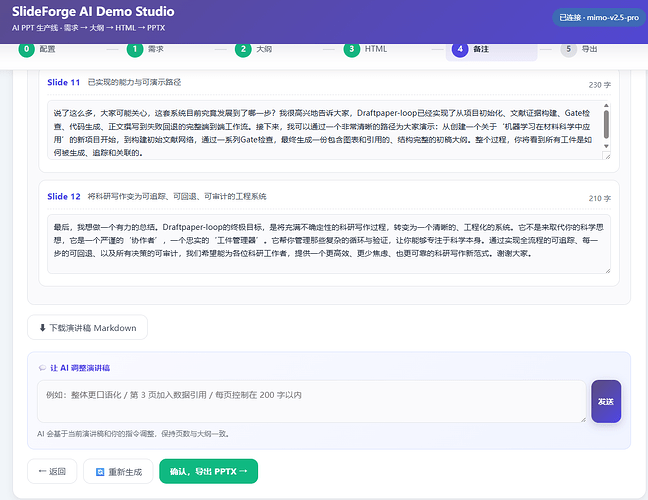This screenshot has height=500, width=648.
Task: Open the HTML step label
Action: point(376,49)
